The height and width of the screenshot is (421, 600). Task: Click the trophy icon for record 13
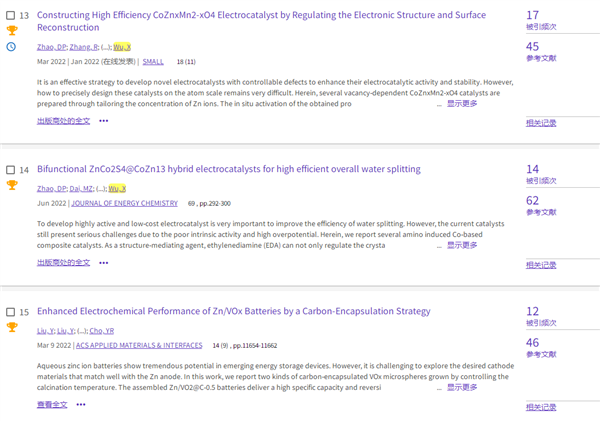(x=11, y=31)
